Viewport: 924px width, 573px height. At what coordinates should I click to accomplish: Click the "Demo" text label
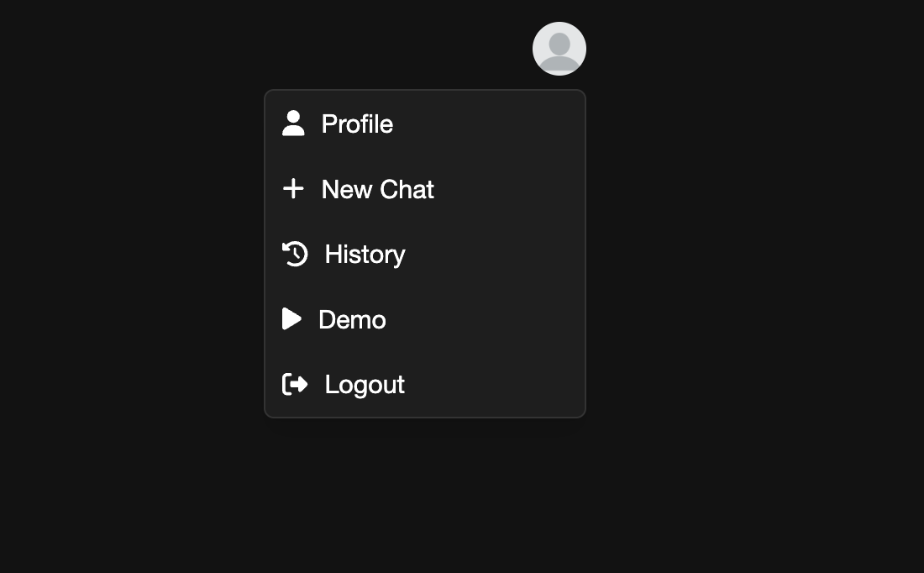(352, 319)
